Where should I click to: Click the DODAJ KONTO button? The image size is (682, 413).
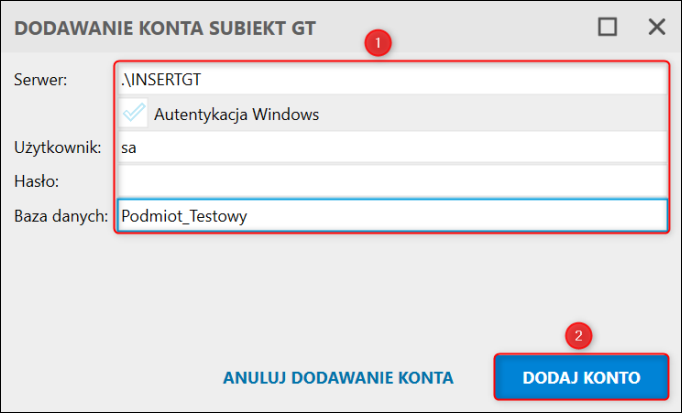pyautogui.click(x=581, y=377)
